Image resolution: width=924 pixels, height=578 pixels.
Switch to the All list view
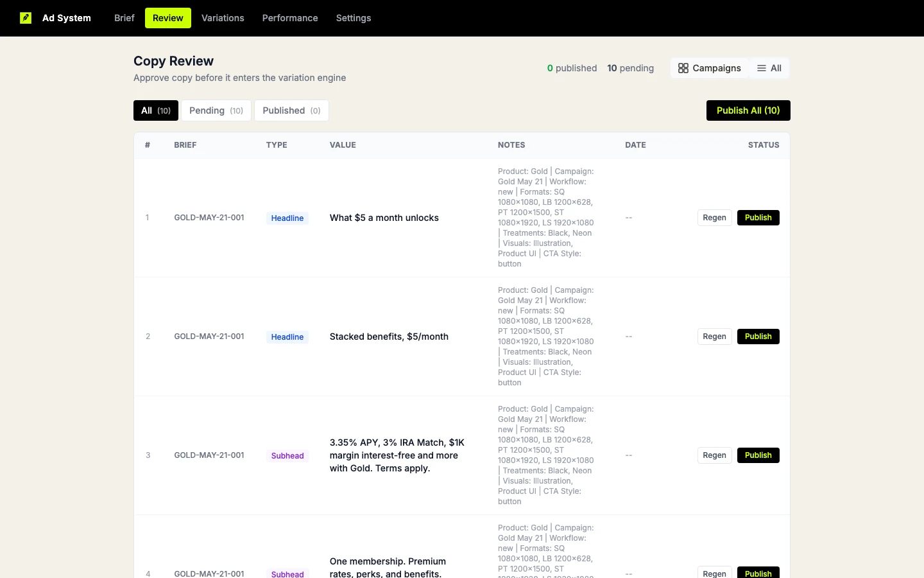tap(769, 68)
